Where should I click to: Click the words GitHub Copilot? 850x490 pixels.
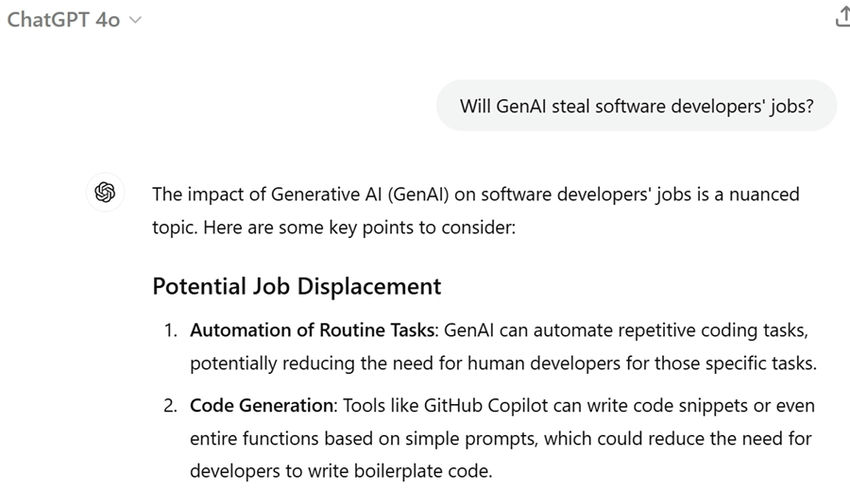(x=478, y=405)
